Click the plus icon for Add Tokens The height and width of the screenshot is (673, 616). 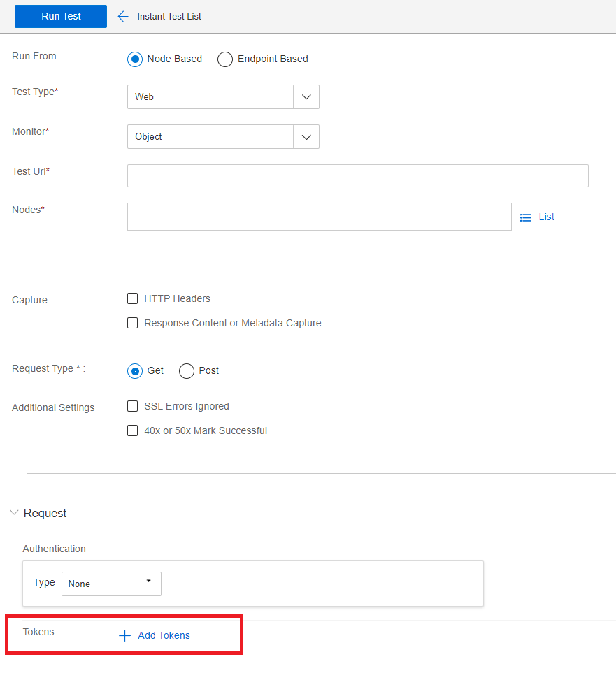124,636
